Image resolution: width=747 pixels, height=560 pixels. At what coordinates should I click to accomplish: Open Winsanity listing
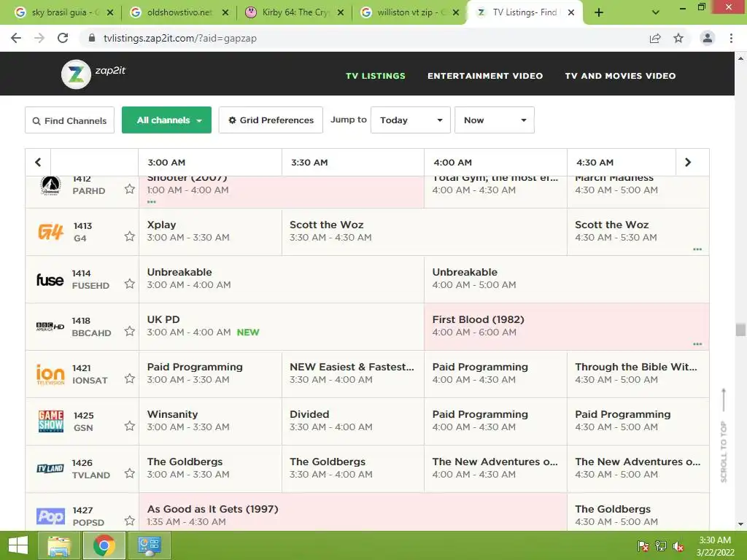(x=210, y=421)
